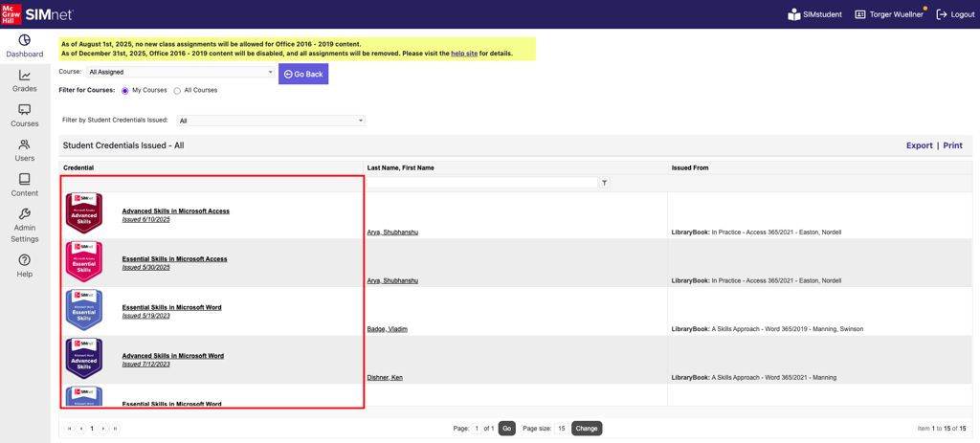Click LibraryBook A Skills Approach Word 365/2019 cell
980x443 pixels.
coord(768,329)
